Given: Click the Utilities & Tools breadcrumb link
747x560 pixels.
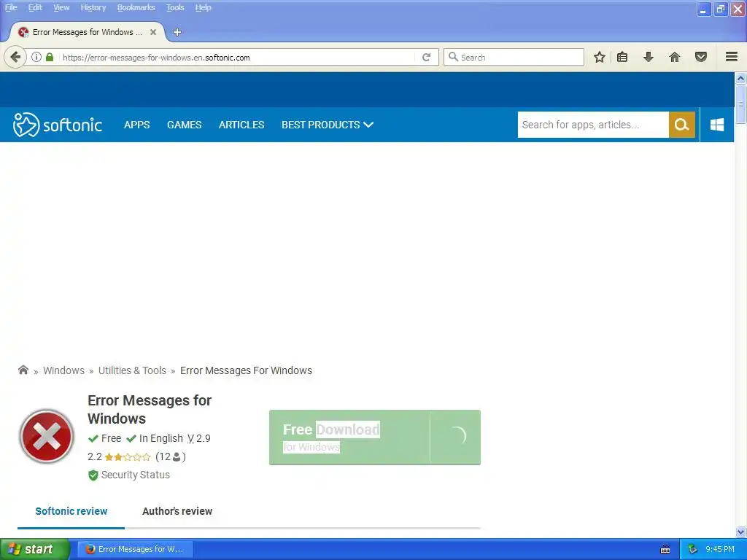Looking at the screenshot, I should tap(132, 370).
